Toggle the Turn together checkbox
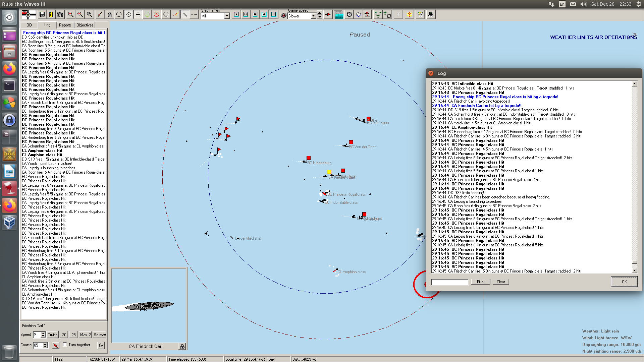644x362 pixels. tap(65, 345)
